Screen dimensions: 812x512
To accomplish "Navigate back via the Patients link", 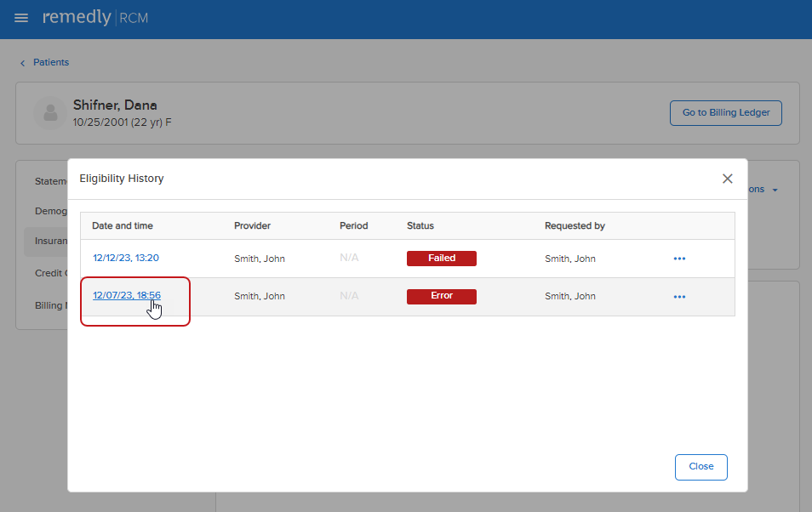I will pyautogui.click(x=51, y=63).
